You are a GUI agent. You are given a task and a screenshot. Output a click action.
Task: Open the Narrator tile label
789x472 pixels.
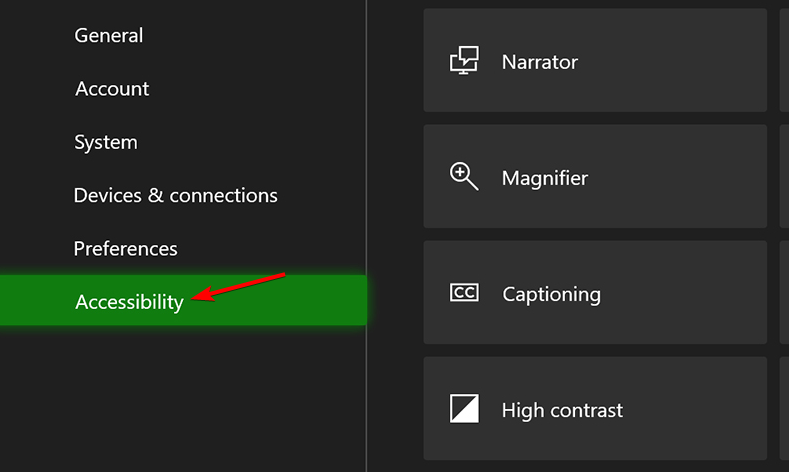tap(540, 62)
